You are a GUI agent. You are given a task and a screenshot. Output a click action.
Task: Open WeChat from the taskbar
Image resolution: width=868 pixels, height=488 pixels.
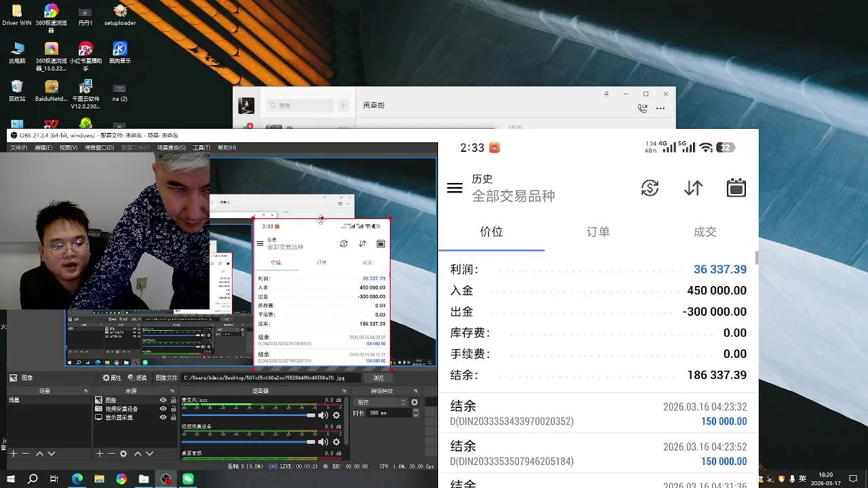pyautogui.click(x=188, y=479)
